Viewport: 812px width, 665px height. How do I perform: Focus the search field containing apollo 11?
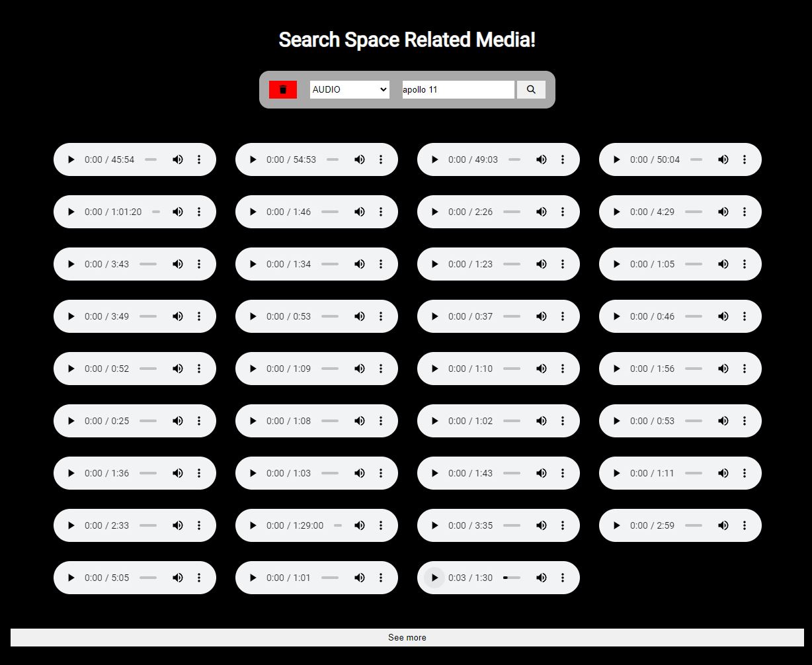[458, 89]
